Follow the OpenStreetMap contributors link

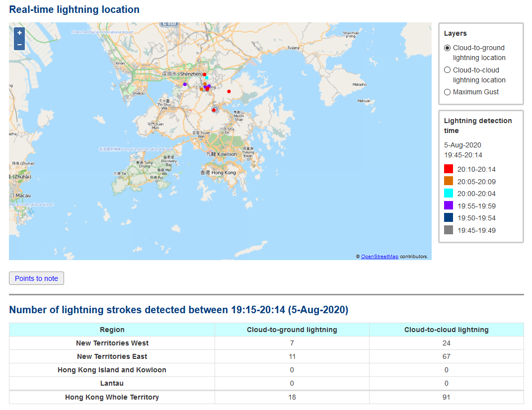point(380,256)
